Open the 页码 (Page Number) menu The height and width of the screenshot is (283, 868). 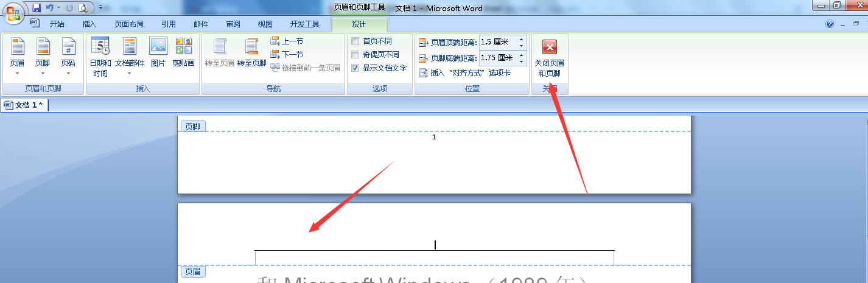click(x=68, y=57)
